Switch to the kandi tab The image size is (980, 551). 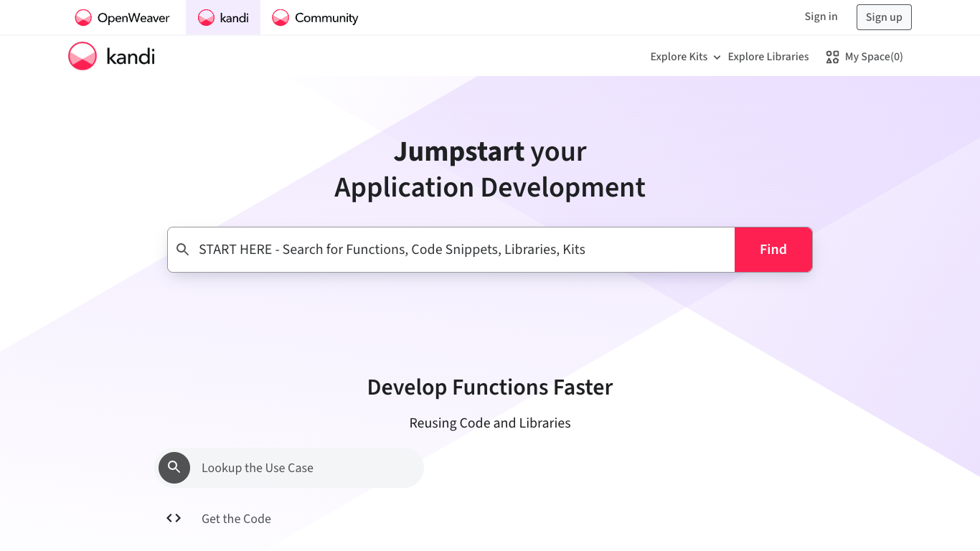223,18
